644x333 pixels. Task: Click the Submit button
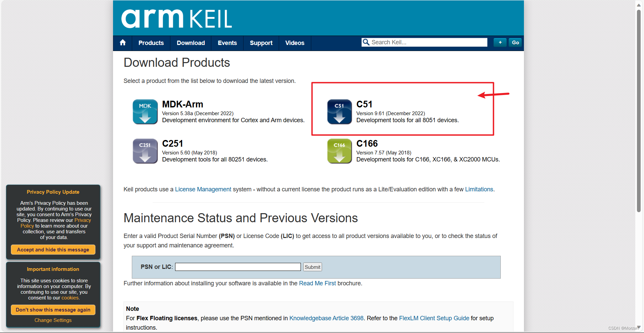(x=312, y=267)
